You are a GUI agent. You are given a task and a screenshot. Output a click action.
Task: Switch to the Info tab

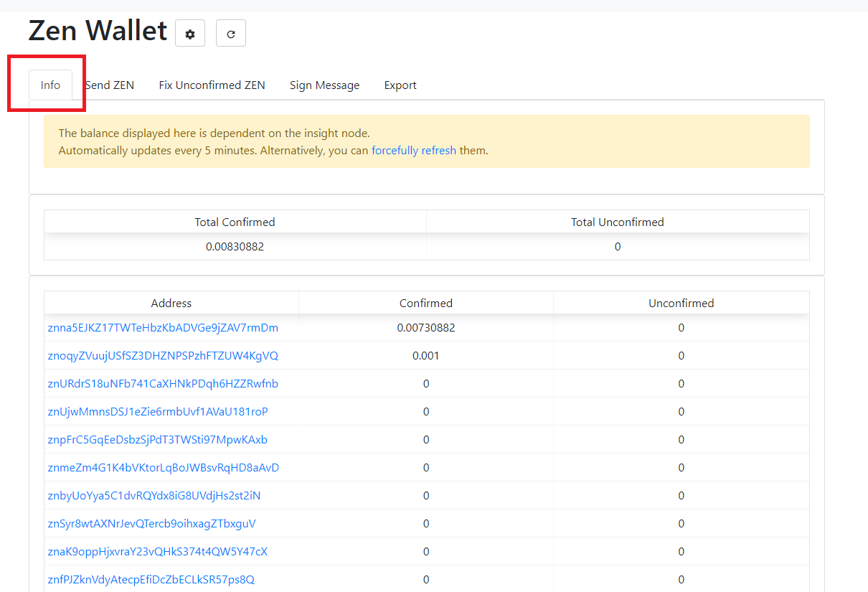click(50, 85)
